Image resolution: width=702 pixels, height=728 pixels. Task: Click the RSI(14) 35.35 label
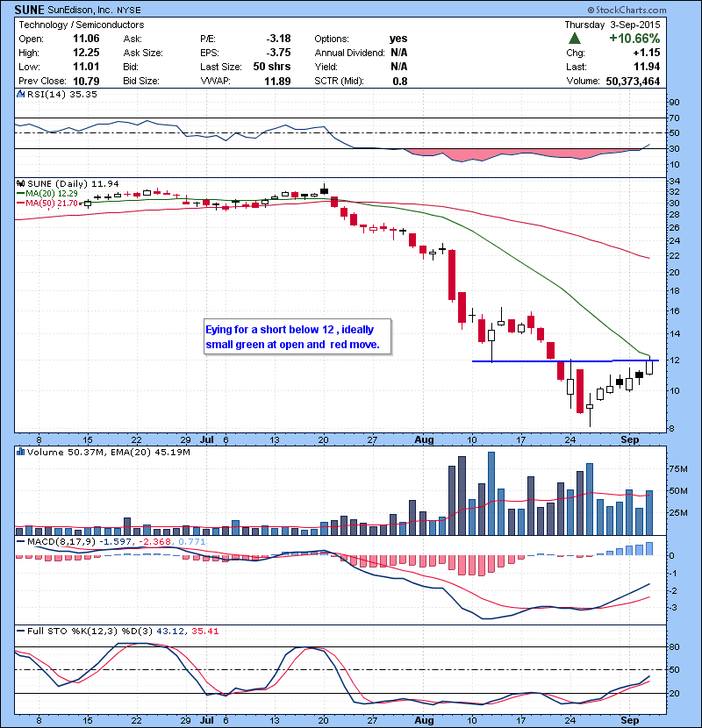pyautogui.click(x=62, y=94)
